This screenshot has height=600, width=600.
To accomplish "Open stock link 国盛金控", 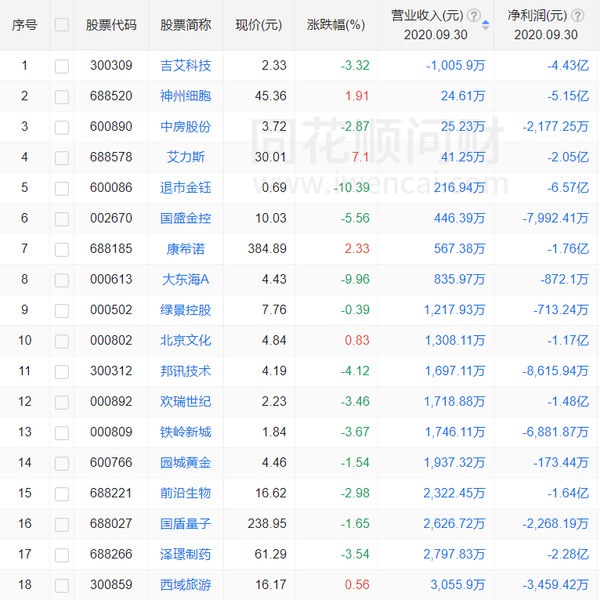I will 186,218.
